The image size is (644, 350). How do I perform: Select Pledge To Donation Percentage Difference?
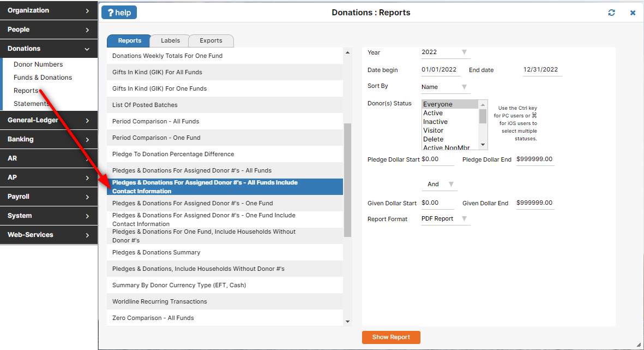tap(225, 154)
